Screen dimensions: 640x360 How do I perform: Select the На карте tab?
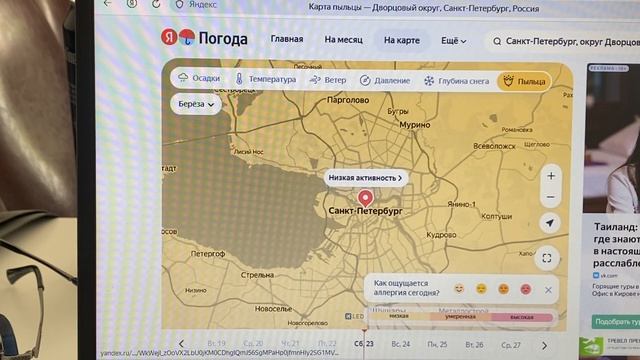(402, 40)
